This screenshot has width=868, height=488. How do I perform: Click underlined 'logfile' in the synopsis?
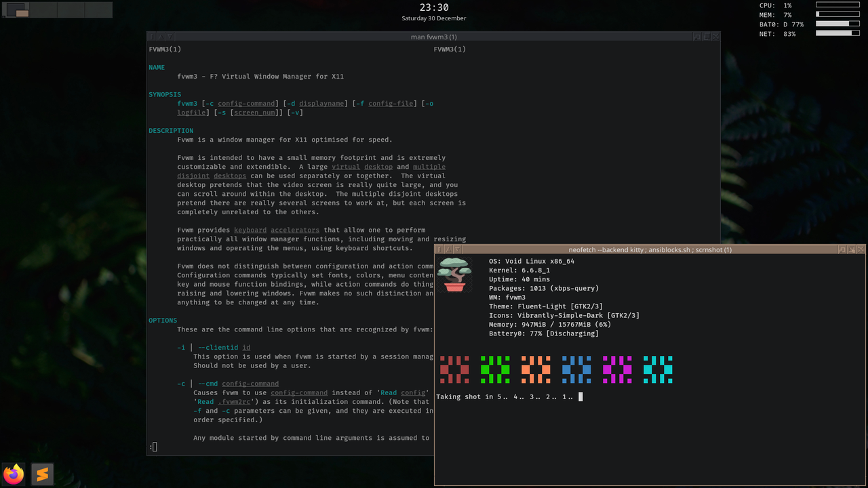point(192,113)
